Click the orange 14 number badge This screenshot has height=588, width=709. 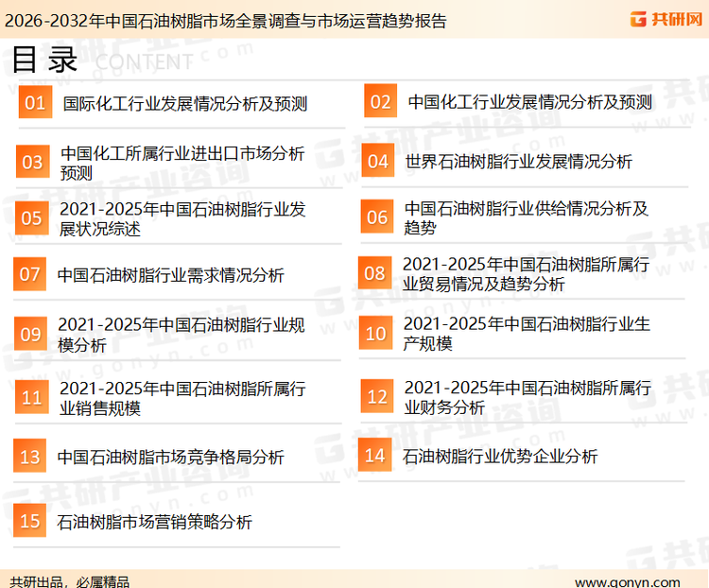point(375,455)
